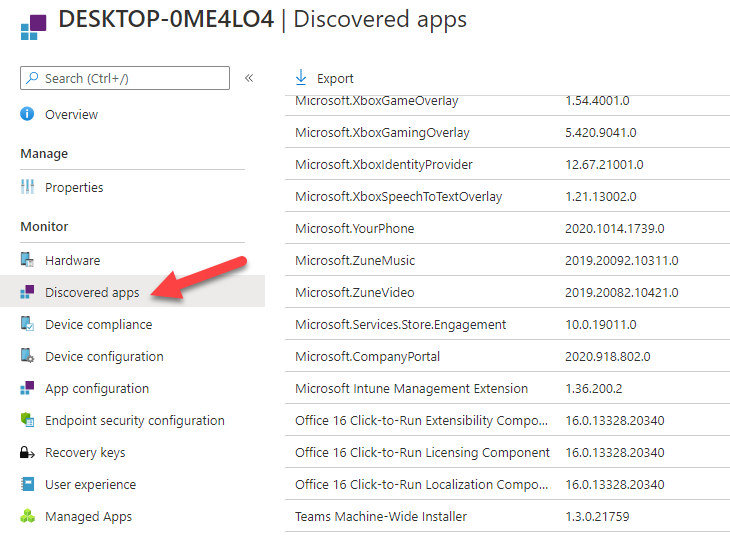Select Office 16 Click-to-Run Extensibility row

coord(507,421)
